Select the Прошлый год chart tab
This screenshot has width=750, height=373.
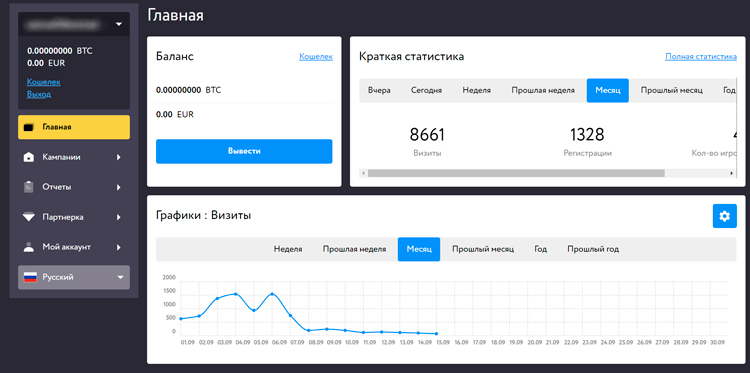click(593, 249)
